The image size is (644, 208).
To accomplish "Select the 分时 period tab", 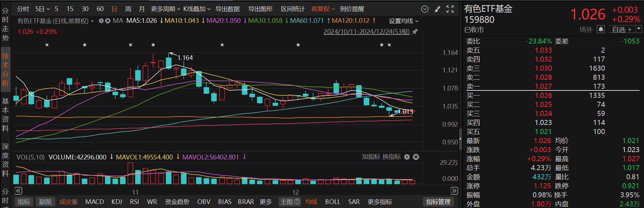I will coord(23,9).
